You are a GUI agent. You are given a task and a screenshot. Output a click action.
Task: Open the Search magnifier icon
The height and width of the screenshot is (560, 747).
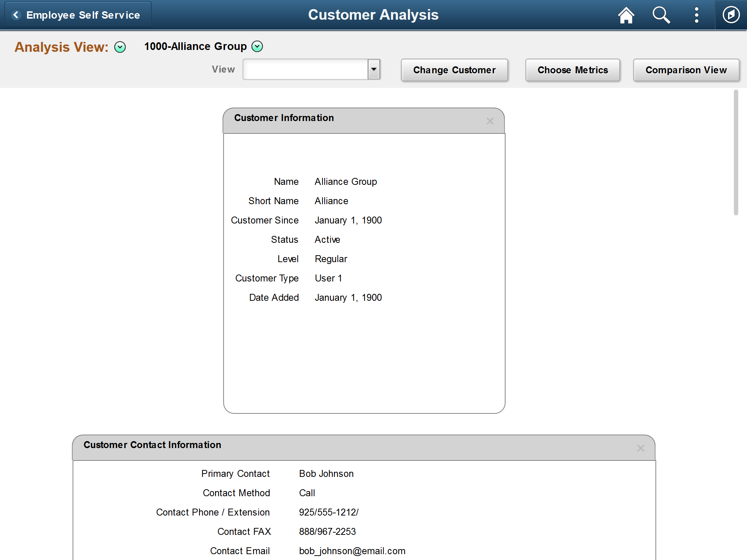pyautogui.click(x=661, y=15)
